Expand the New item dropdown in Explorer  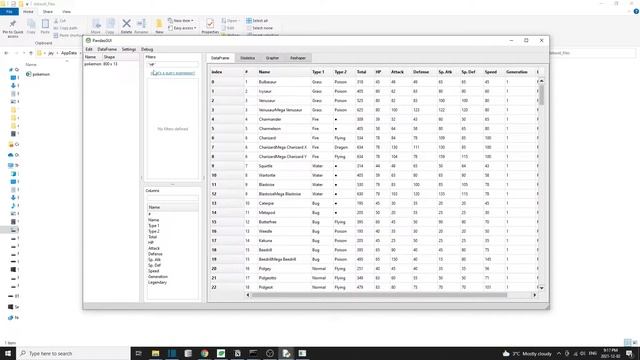coord(180,20)
